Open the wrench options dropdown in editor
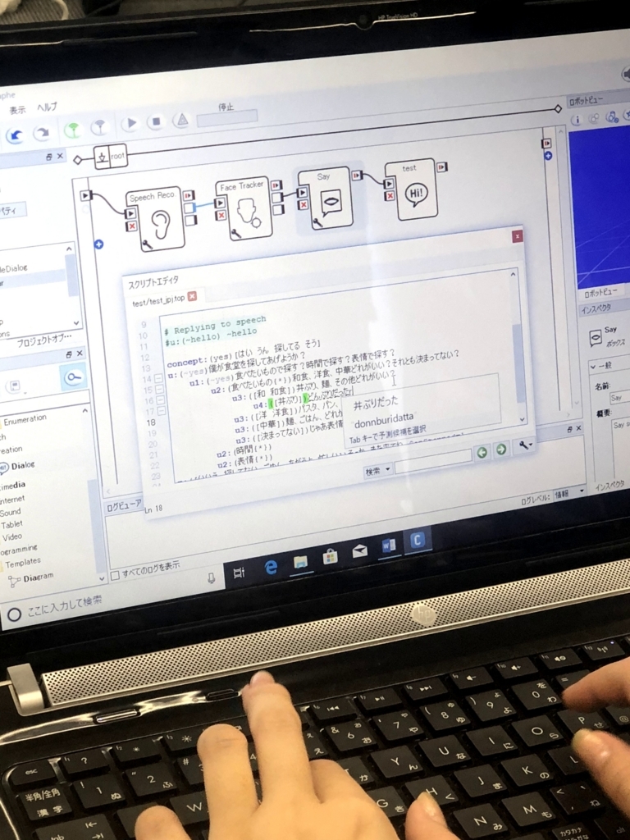 pos(526,445)
